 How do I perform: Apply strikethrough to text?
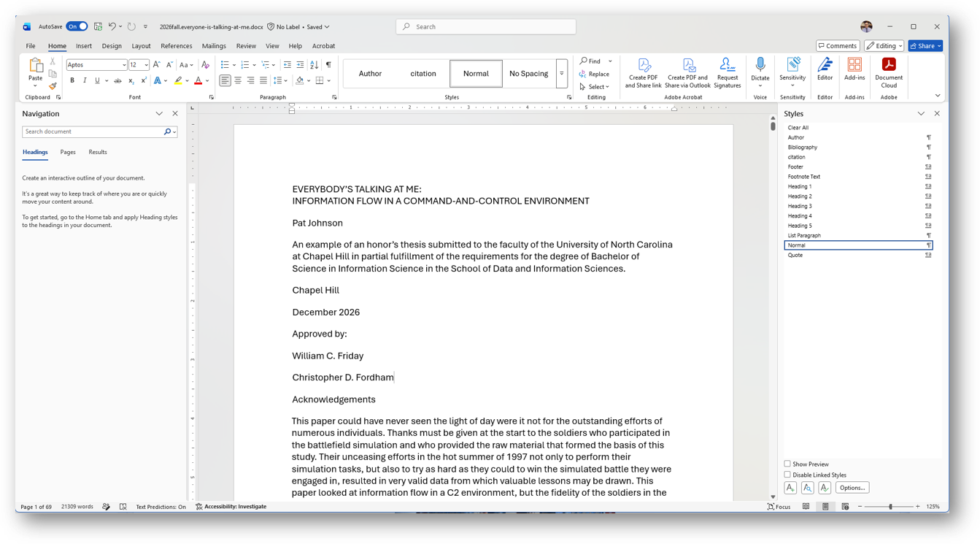coord(117,81)
